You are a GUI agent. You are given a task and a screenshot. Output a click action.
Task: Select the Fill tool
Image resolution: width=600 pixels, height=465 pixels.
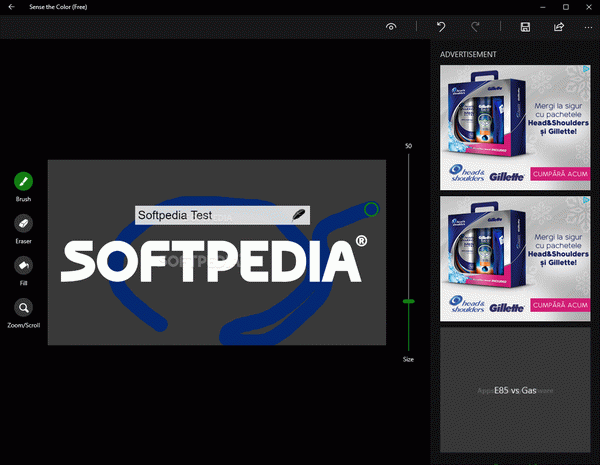click(23, 265)
